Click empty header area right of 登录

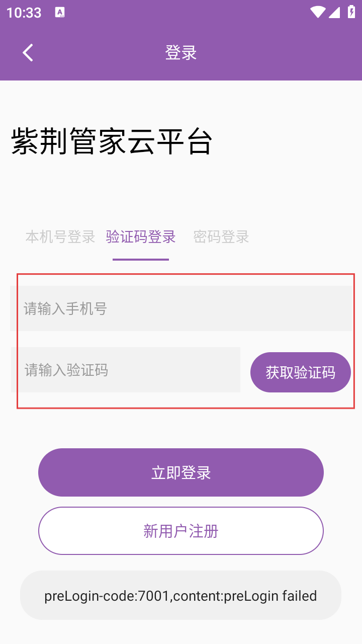tap(282, 52)
